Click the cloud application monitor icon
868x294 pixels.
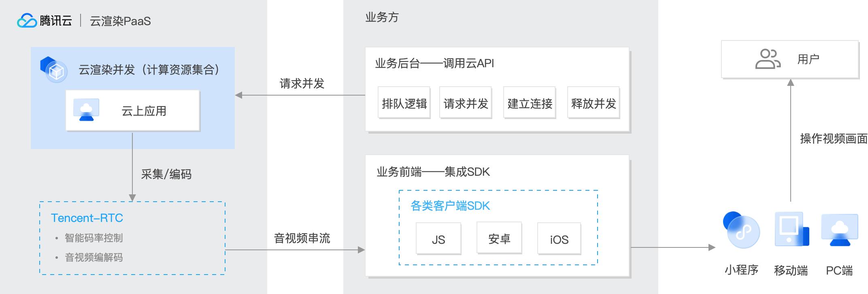86,110
